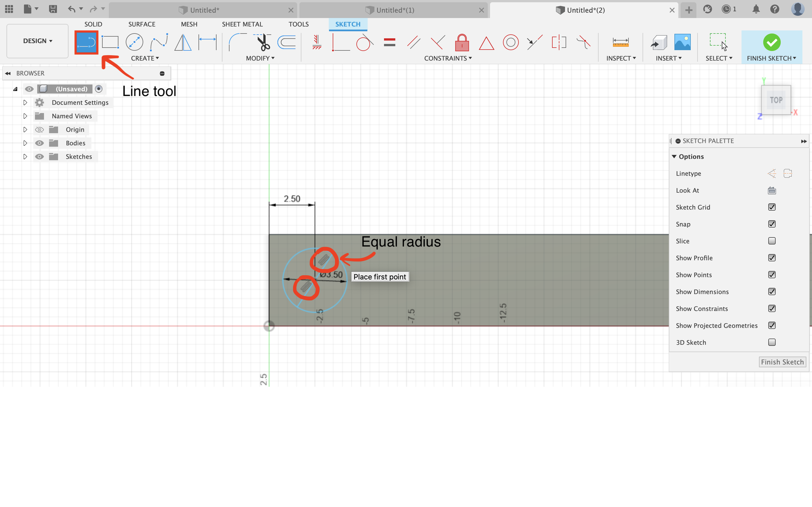Select the Fillet tool
Screen dimensions: 812x507
238,42
